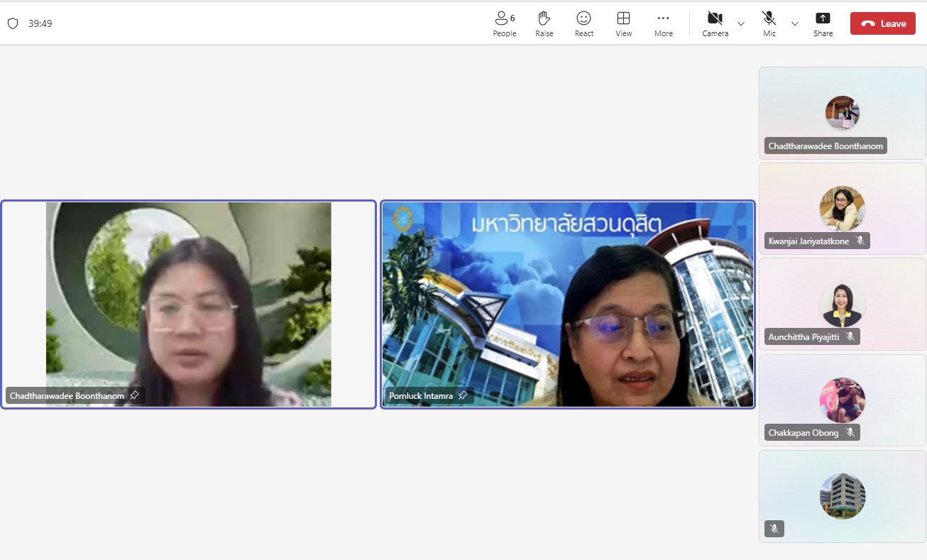Click muted mic icon next to Chakkapan Obong

point(850,432)
